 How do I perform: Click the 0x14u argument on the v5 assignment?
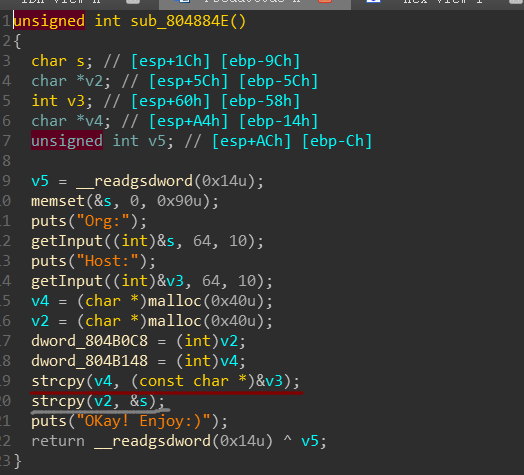[224, 182]
